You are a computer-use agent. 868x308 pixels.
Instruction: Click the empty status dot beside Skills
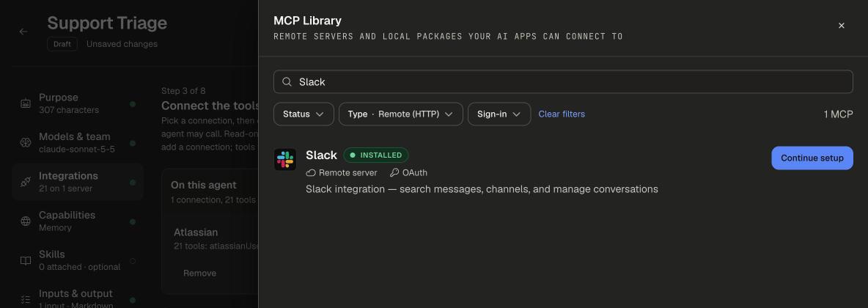pos(132,261)
